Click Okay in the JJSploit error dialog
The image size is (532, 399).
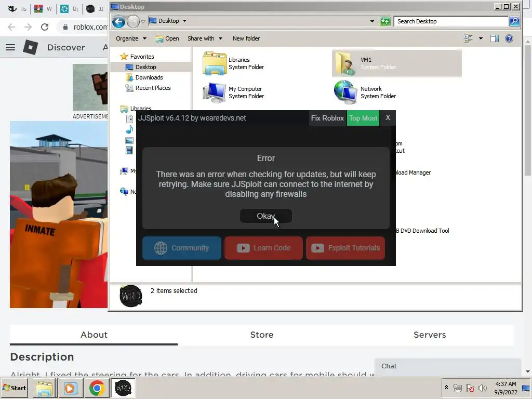265,216
